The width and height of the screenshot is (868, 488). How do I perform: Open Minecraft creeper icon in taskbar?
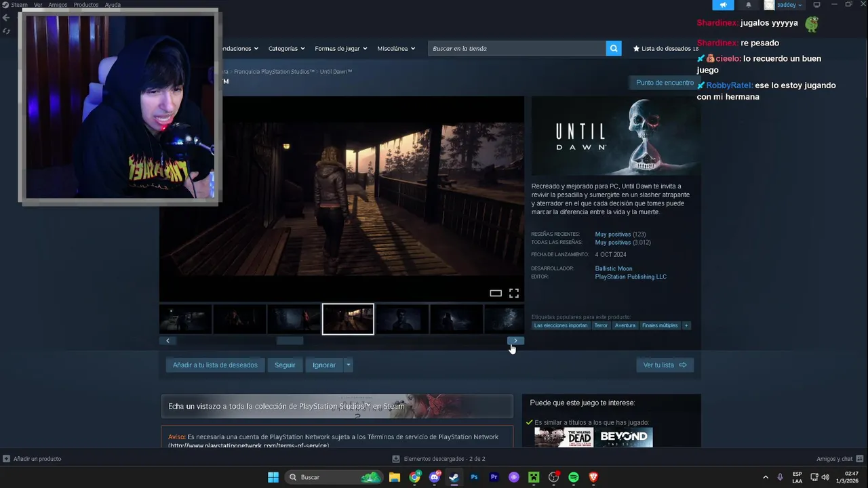click(x=534, y=477)
